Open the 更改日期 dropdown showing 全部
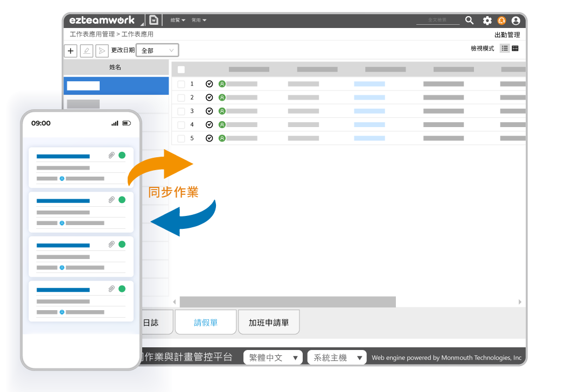Viewport: 586px width, 392px height. pyautogui.click(x=157, y=50)
